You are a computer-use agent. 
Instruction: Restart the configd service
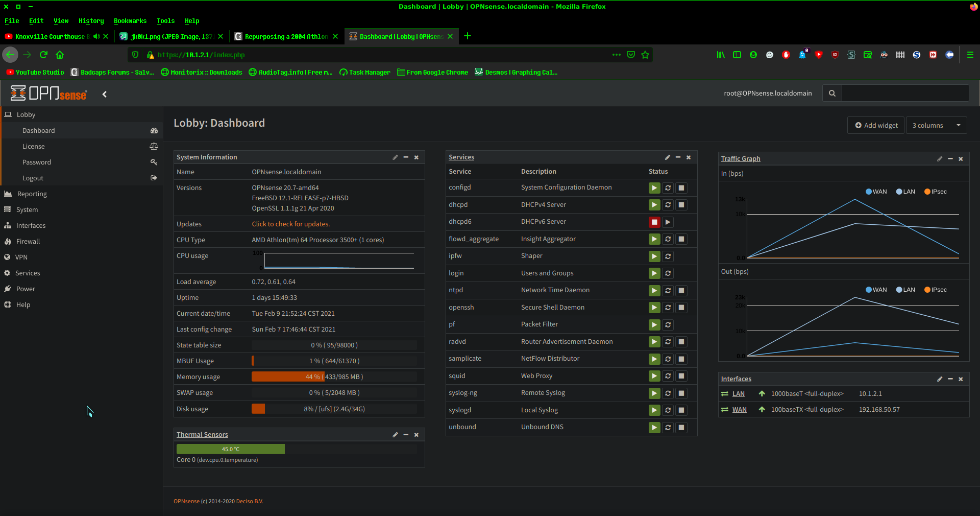coord(668,188)
